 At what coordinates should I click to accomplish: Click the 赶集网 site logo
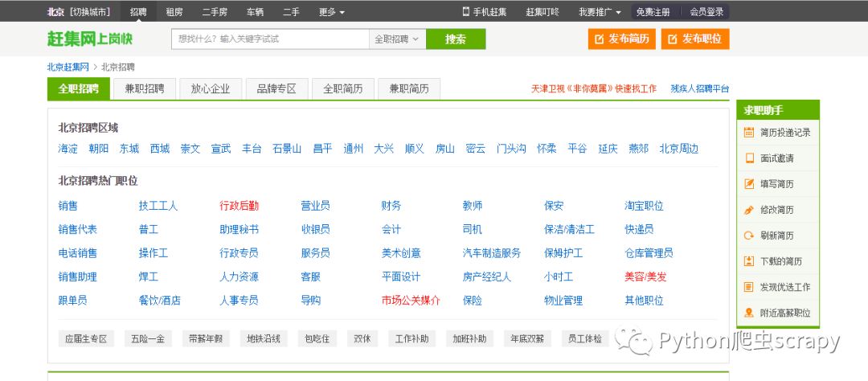90,39
